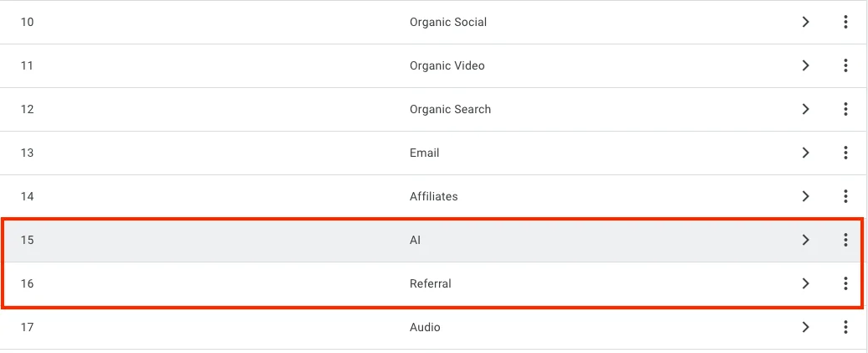Open three-dot menu for Email row

(845, 153)
